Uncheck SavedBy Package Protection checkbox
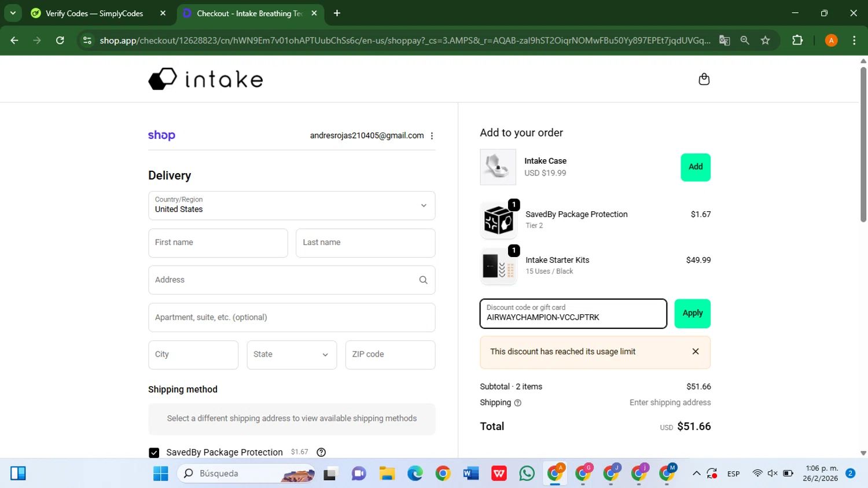Screen dimensions: 868x488 [154, 453]
